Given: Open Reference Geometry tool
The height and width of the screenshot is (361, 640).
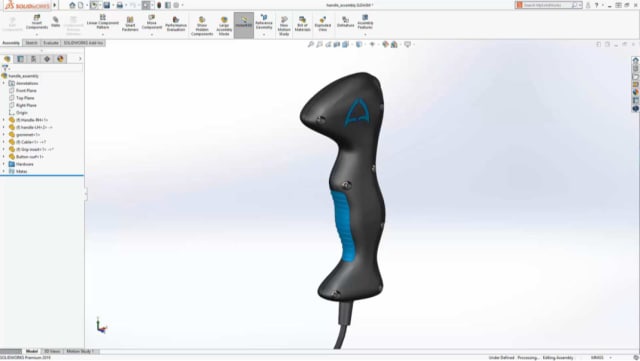Looking at the screenshot, I should click(x=264, y=22).
